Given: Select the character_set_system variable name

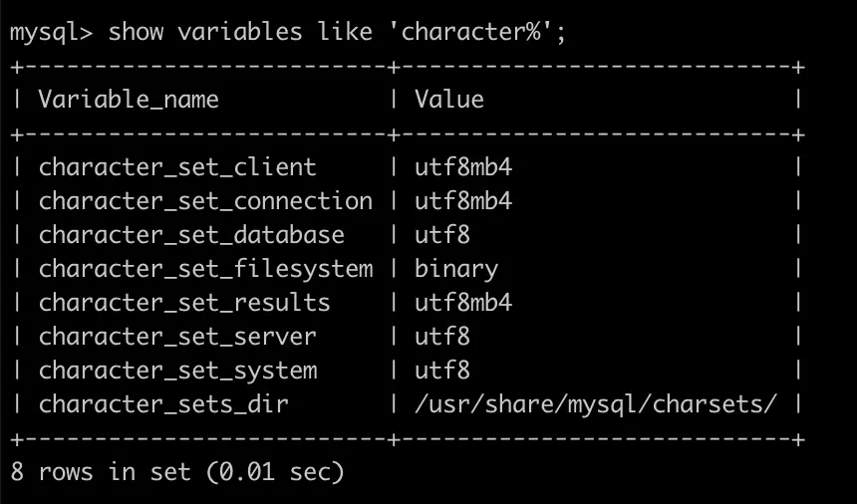Looking at the screenshot, I should [x=177, y=371].
